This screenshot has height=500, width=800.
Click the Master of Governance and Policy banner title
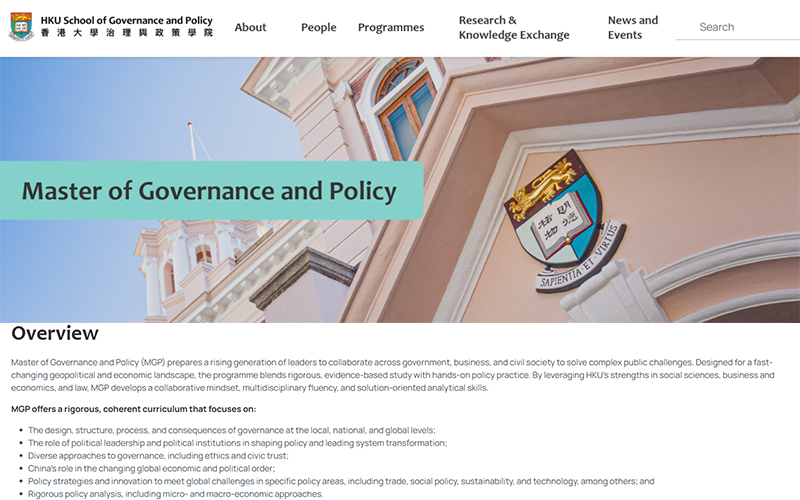point(209,191)
